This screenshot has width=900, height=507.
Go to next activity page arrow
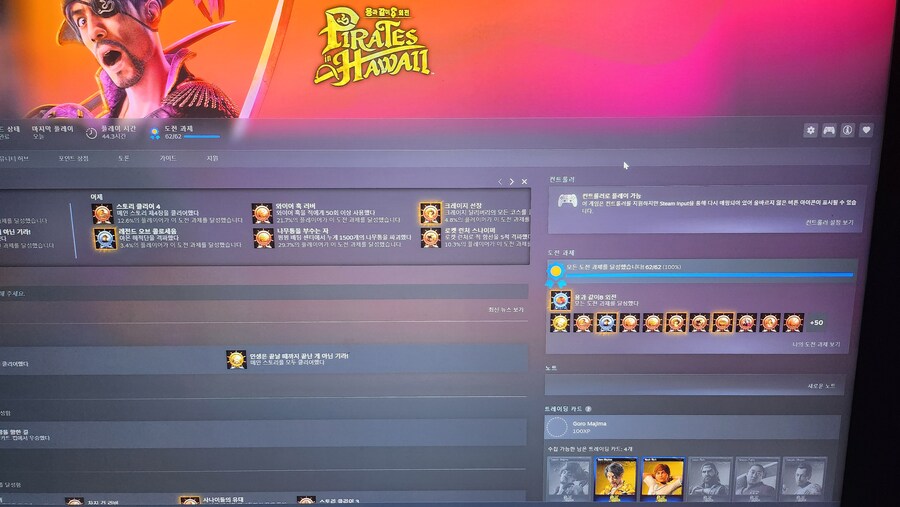511,181
